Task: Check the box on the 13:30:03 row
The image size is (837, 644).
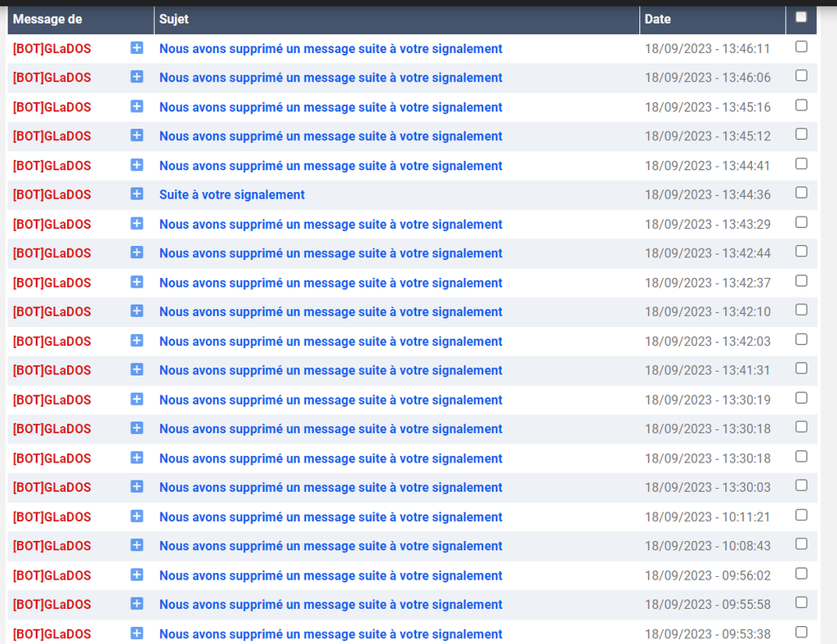Action: [x=801, y=485]
